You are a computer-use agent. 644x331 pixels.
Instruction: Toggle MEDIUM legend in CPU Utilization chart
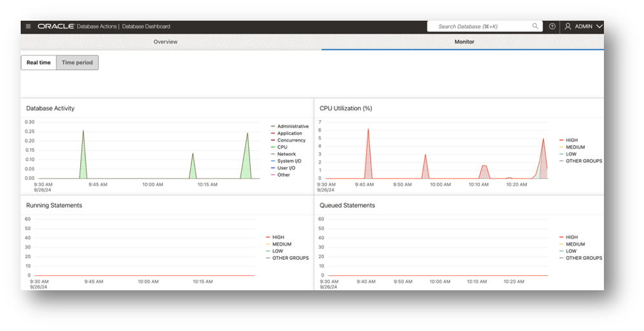pos(572,147)
